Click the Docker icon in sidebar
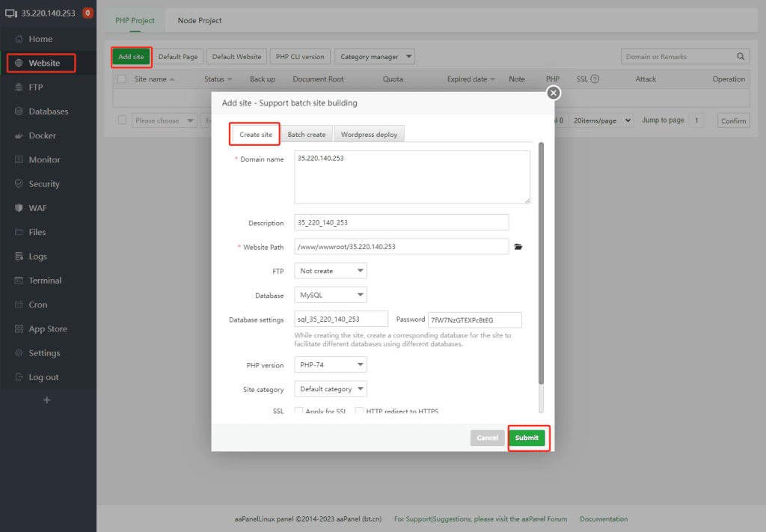This screenshot has width=766, height=532. 19,135
